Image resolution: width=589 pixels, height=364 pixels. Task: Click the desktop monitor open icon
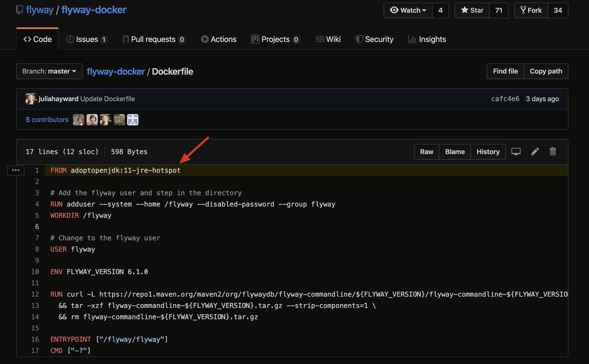tap(516, 152)
